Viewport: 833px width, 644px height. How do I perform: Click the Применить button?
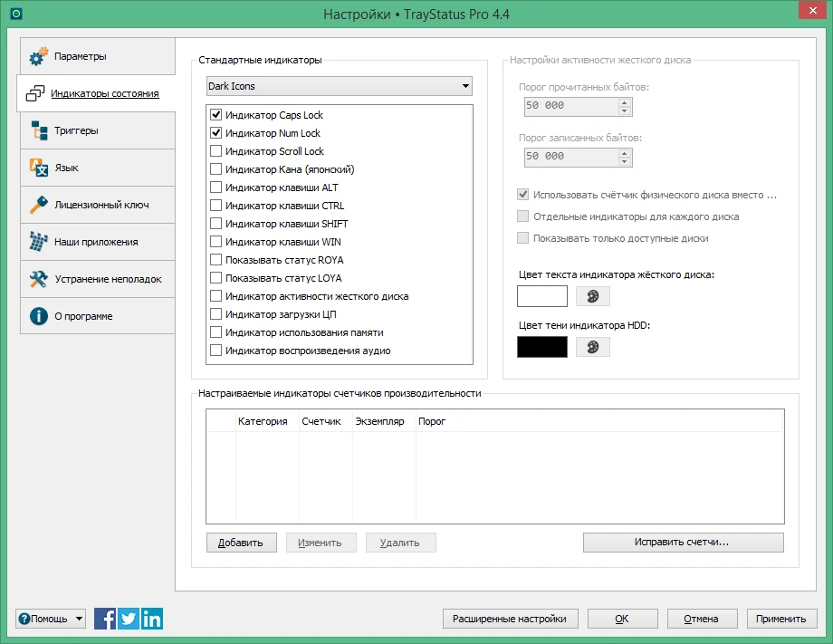(x=782, y=619)
